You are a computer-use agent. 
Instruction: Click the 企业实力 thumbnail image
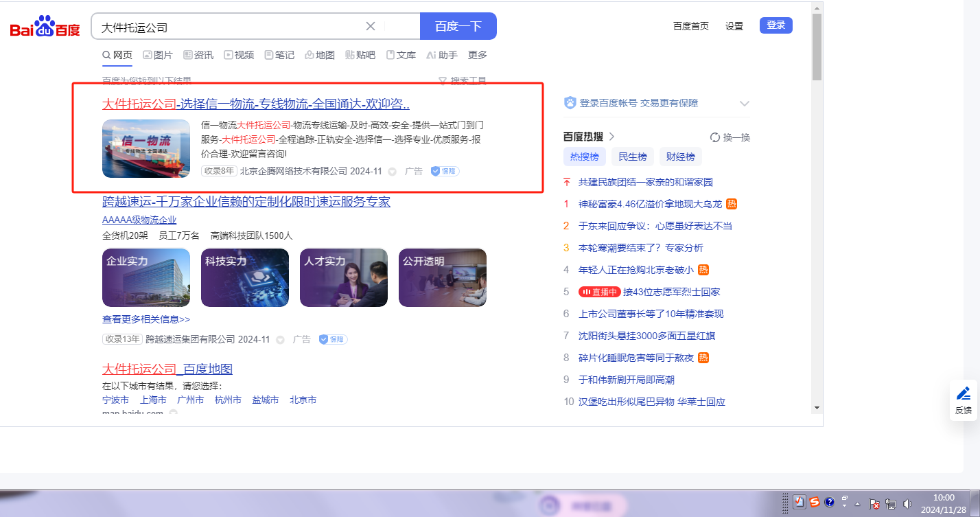(x=146, y=277)
